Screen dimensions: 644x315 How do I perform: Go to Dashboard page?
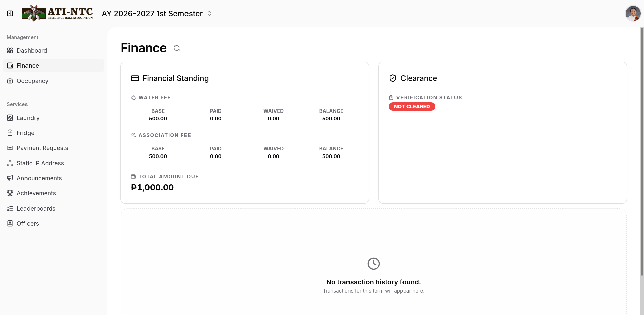tap(54, 50)
